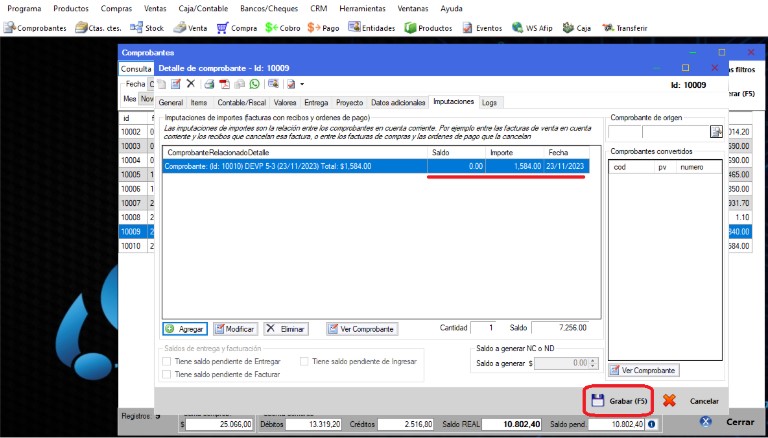768x438 pixels.
Task: Click the edit comprobante icon in detail toolbar
Action: [x=176, y=84]
